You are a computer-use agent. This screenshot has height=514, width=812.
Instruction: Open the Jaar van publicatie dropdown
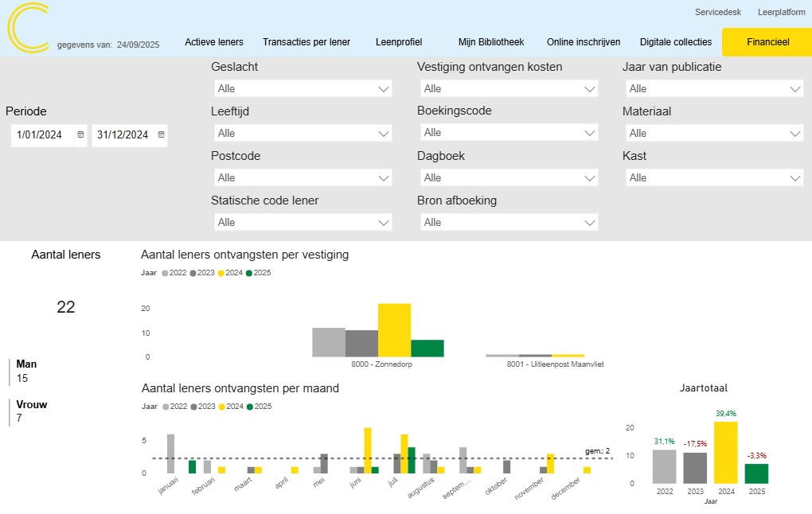point(712,88)
